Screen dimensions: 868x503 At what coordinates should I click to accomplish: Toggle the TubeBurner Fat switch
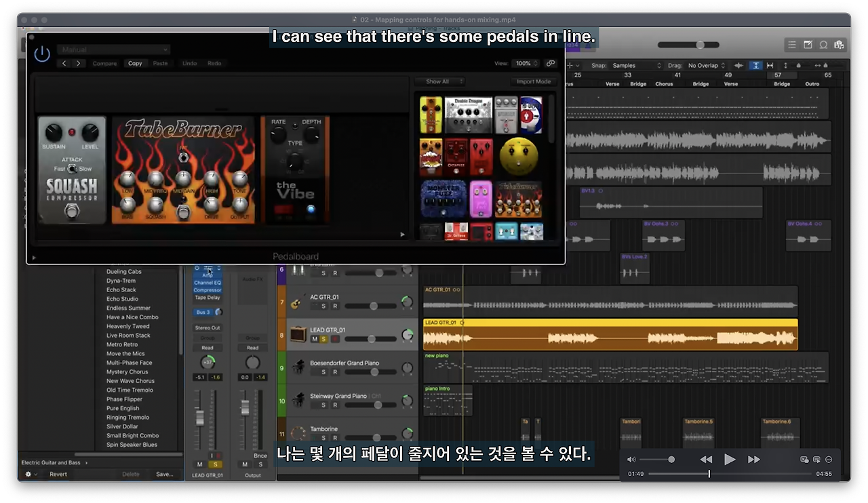[x=182, y=157]
